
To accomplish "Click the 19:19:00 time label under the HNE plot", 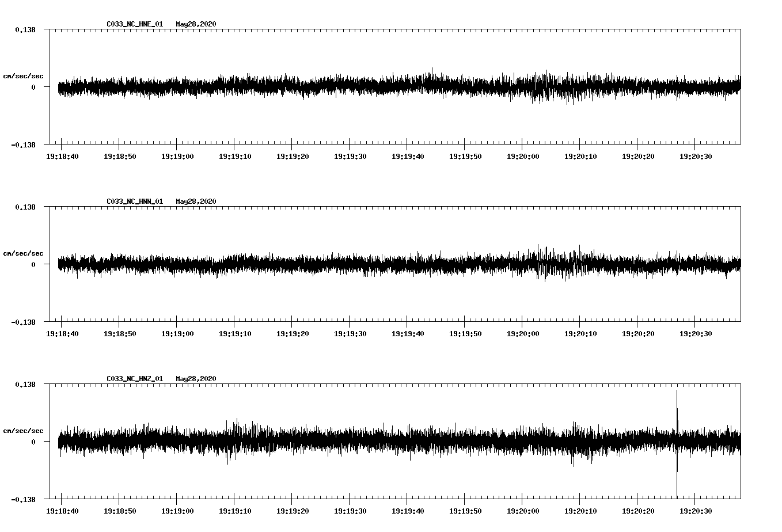I will (x=177, y=156).
